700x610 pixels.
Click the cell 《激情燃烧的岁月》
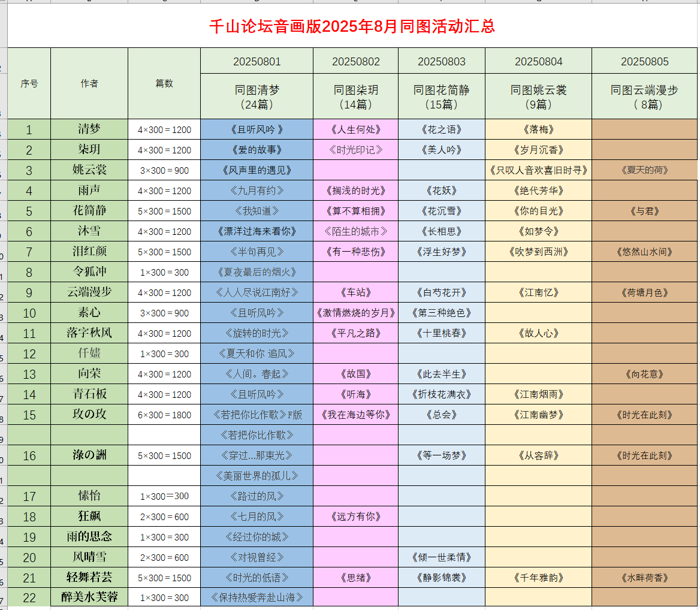tap(355, 312)
